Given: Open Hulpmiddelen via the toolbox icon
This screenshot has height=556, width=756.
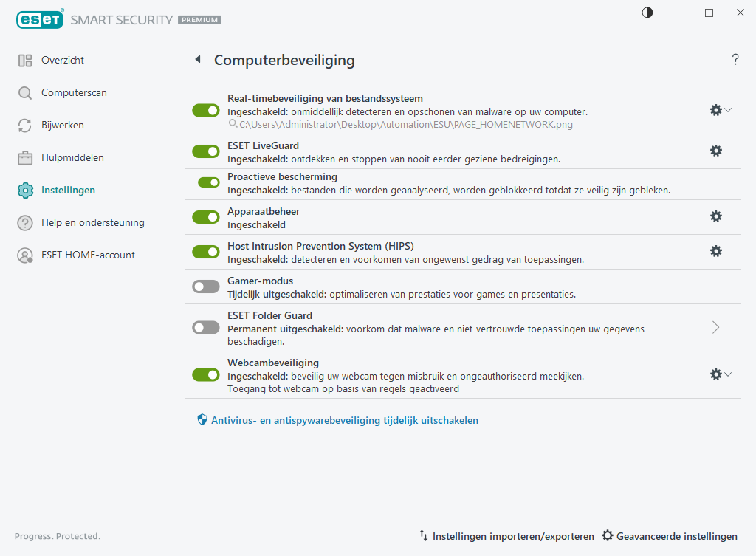Looking at the screenshot, I should click(25, 157).
